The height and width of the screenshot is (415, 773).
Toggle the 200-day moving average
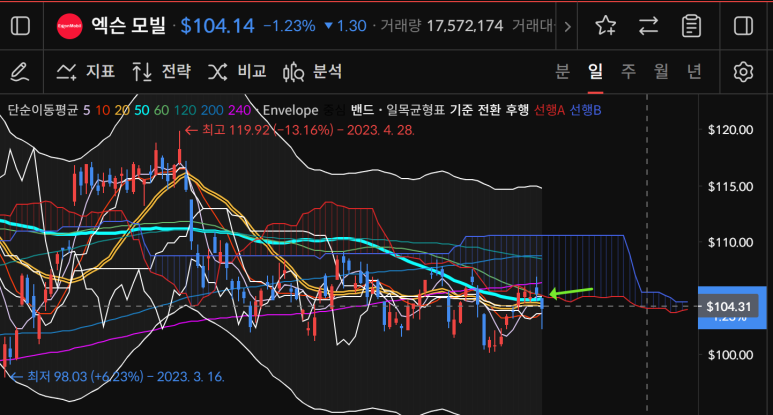point(212,110)
